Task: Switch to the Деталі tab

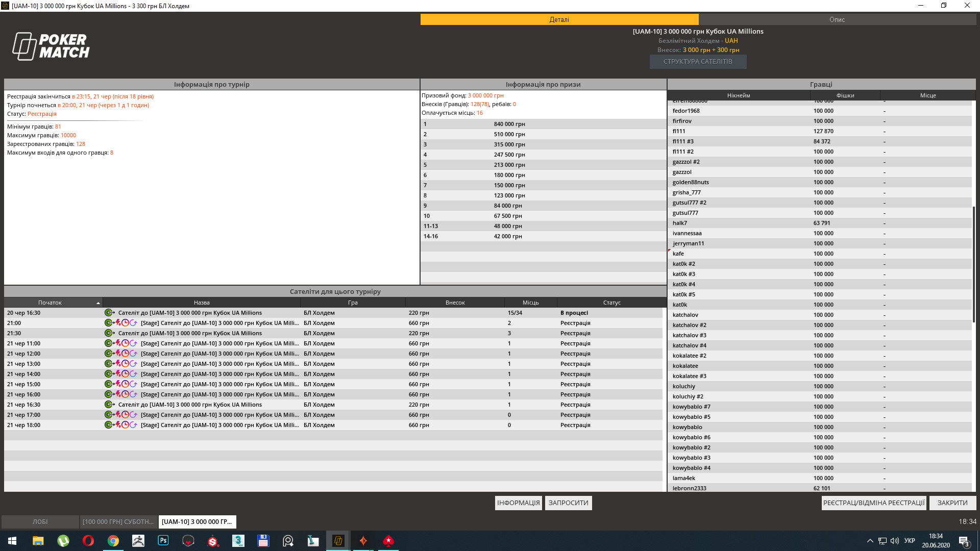Action: tap(559, 19)
